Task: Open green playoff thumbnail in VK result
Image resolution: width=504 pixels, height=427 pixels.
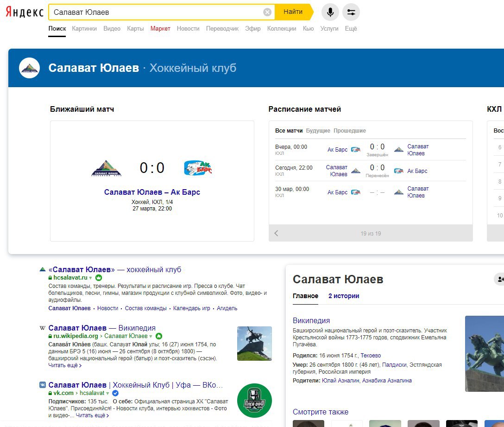Action: coord(255,401)
